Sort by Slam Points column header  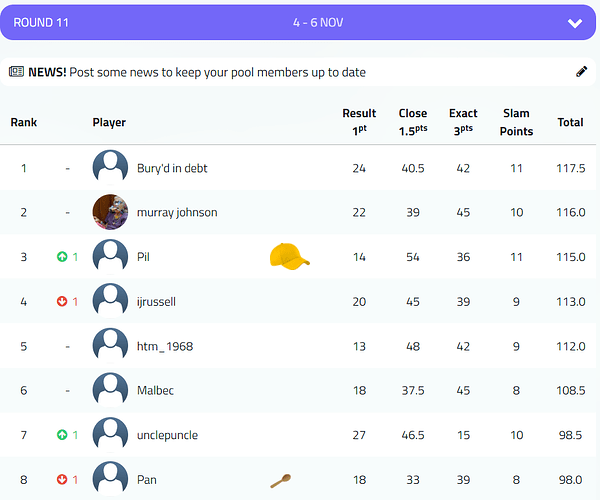[516, 122]
